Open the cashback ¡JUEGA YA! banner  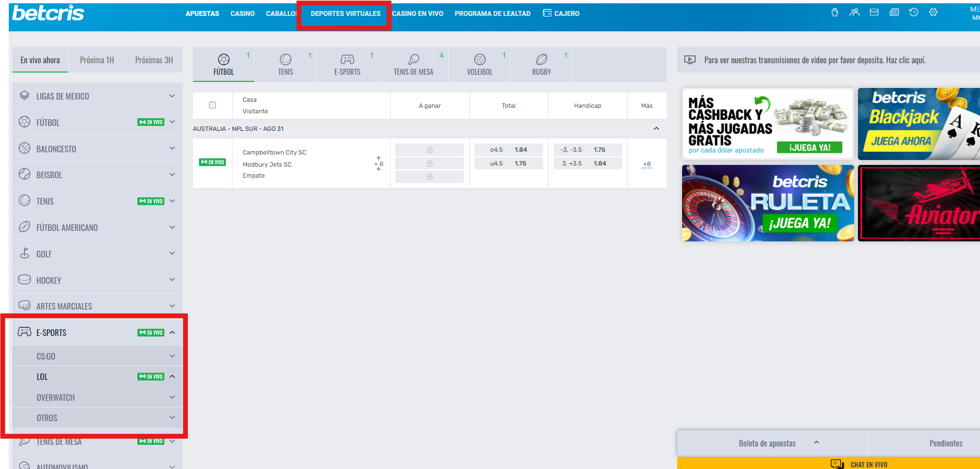768,124
